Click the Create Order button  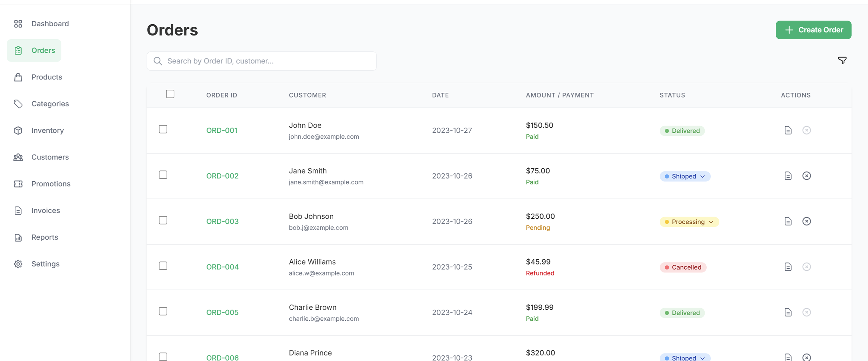click(x=813, y=30)
